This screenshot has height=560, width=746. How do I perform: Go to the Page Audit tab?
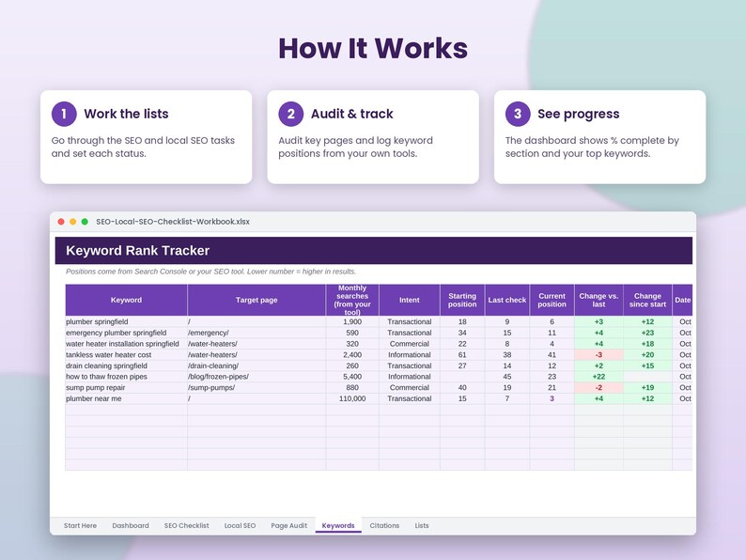pos(288,525)
